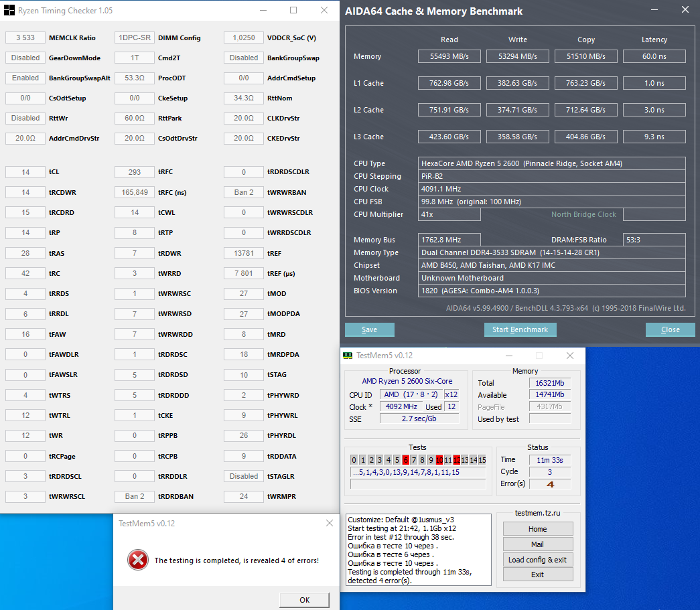Click the Ryzen Timing Checker app icon
The height and width of the screenshot is (610, 700).
pyautogui.click(x=9, y=10)
